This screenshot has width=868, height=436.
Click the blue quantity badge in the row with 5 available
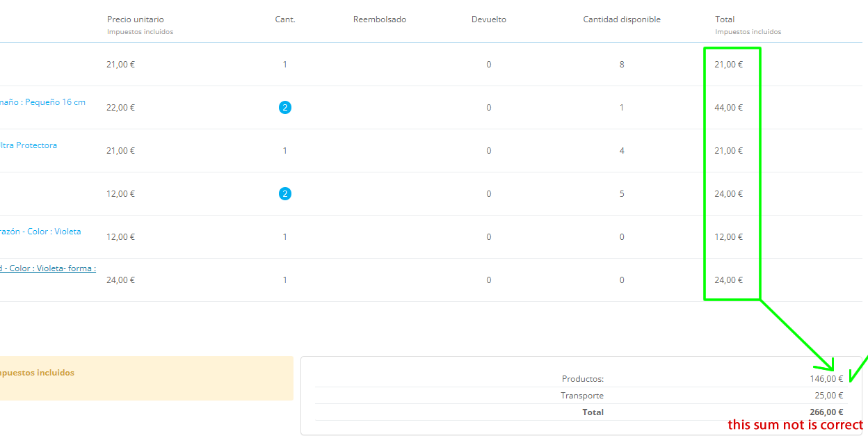(284, 194)
